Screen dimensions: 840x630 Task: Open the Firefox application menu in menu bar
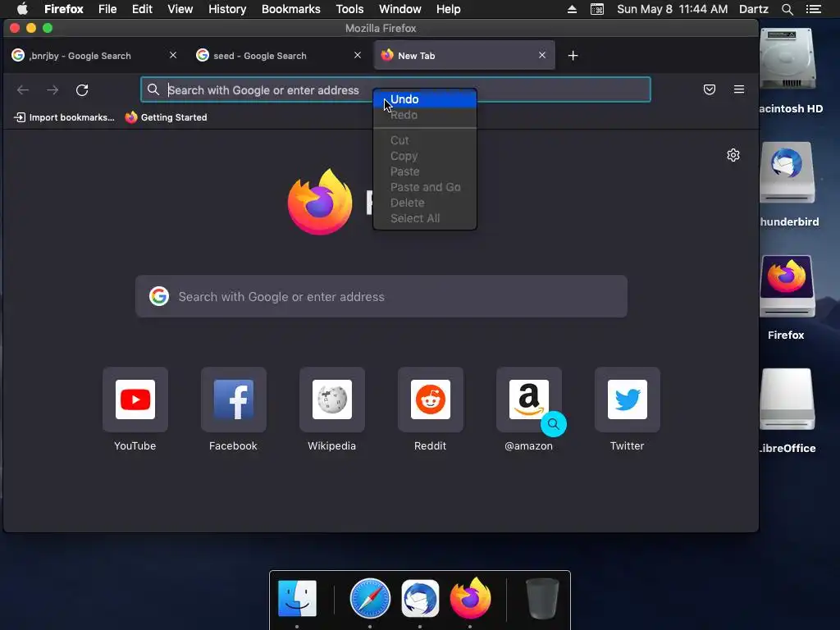point(64,9)
